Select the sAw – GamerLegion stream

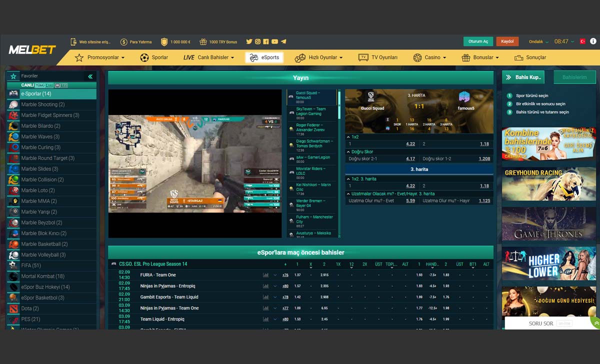(312, 159)
